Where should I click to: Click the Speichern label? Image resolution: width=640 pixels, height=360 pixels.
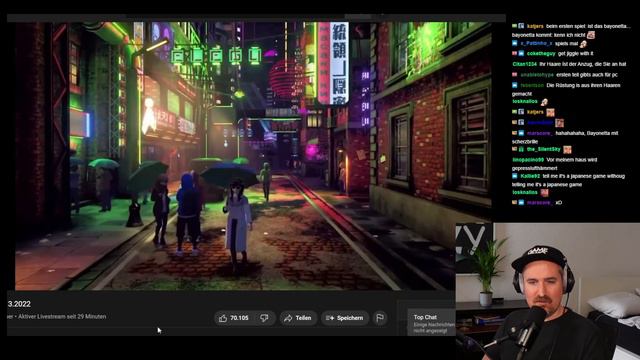[x=350, y=318]
